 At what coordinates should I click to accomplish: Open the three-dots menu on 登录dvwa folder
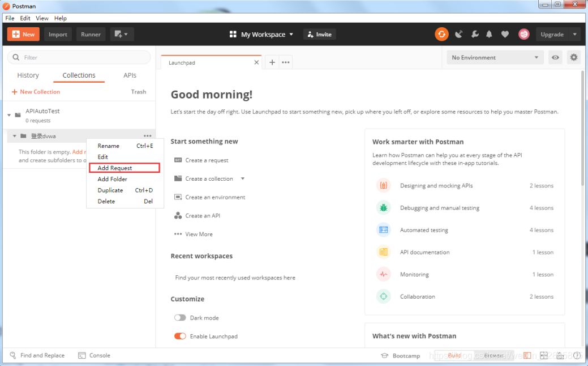tap(147, 136)
